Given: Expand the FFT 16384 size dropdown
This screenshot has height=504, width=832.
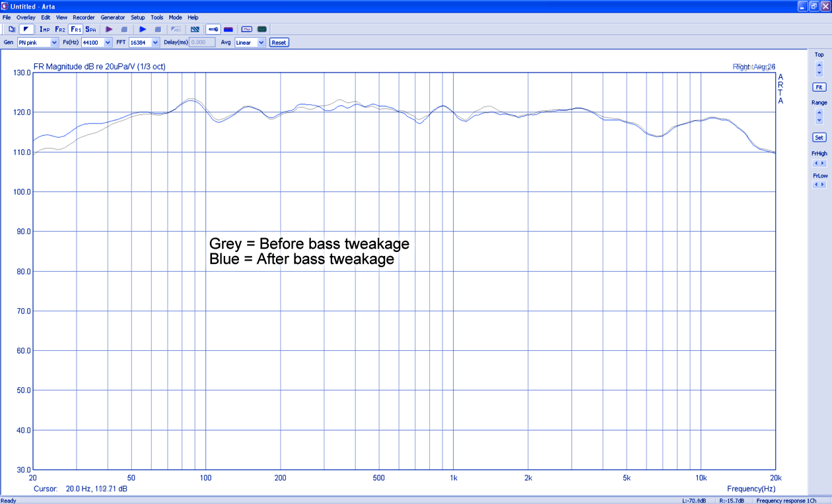Looking at the screenshot, I should (156, 42).
